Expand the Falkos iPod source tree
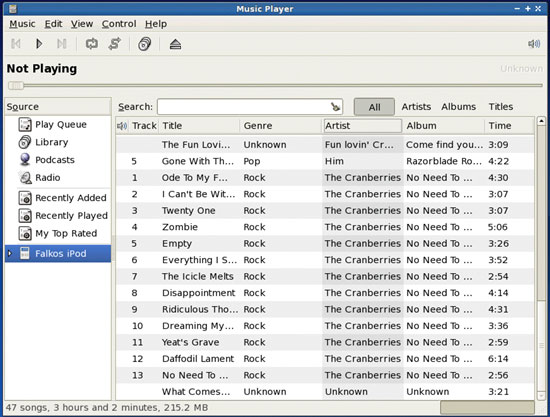550x417 pixels. point(10,253)
